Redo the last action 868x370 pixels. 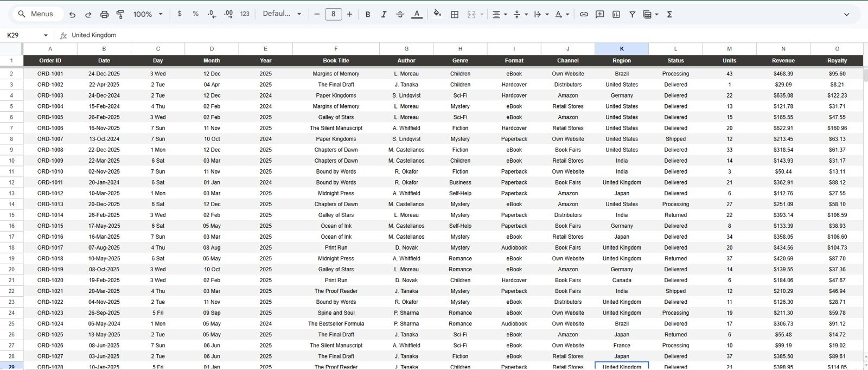point(88,14)
